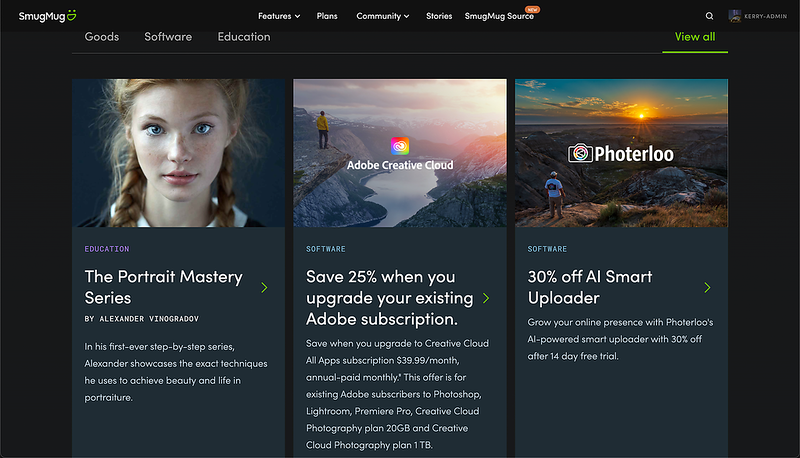Click the Adobe Creative Cloud logo icon
Image resolution: width=800 pixels, height=458 pixels.
tap(400, 146)
